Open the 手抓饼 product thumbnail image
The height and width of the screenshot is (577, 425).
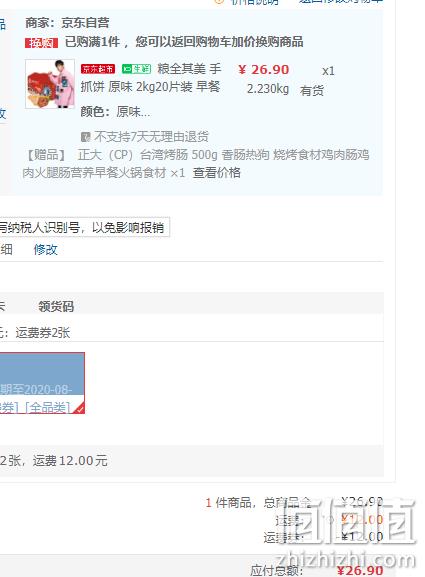click(50, 84)
